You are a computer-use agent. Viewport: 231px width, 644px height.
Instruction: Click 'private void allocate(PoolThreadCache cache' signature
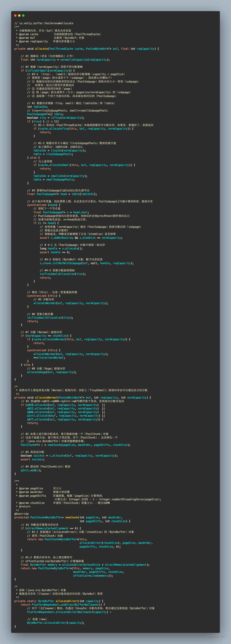click(x=86, y=49)
